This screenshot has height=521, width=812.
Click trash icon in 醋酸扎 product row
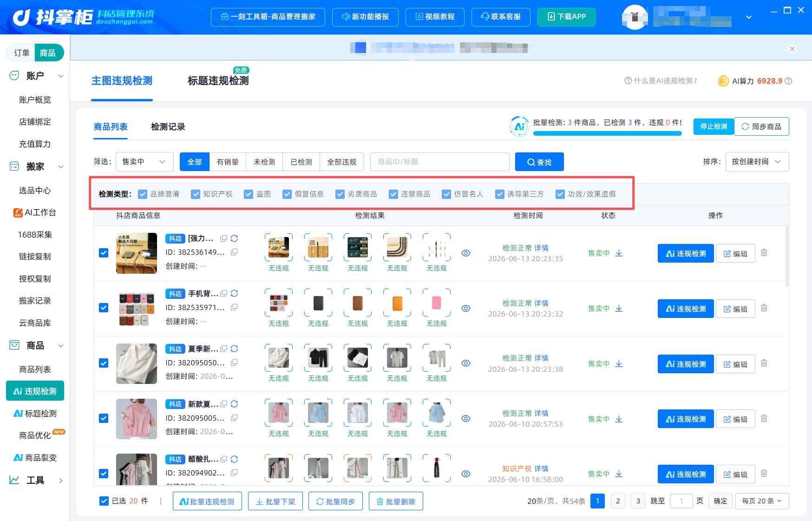click(x=764, y=474)
